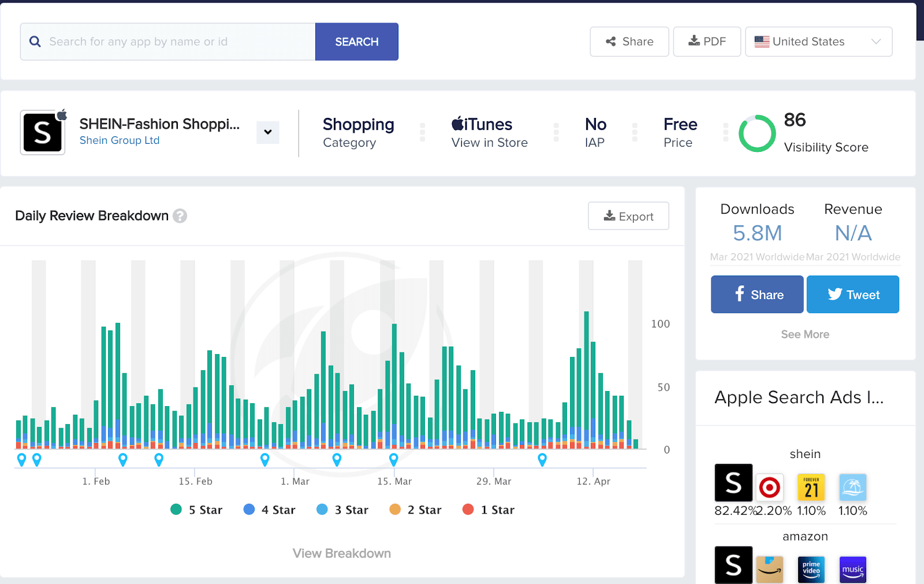This screenshot has height=584, width=924.
Task: Click SHEIN icon under shein keyword
Action: click(733, 482)
